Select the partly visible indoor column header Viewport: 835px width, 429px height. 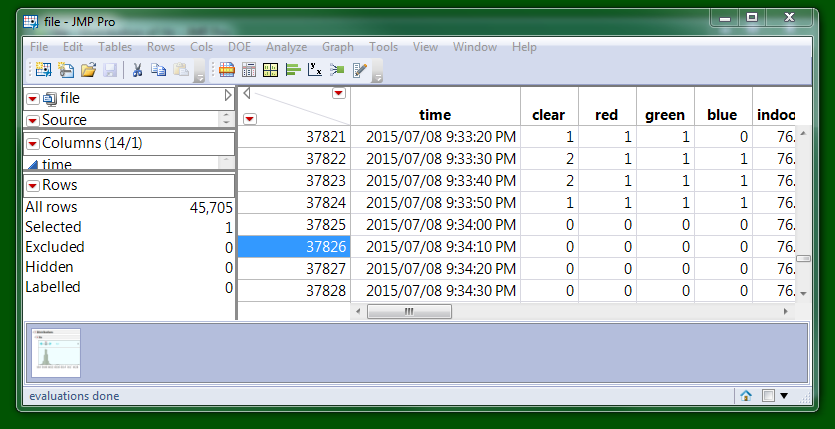[x=774, y=106]
